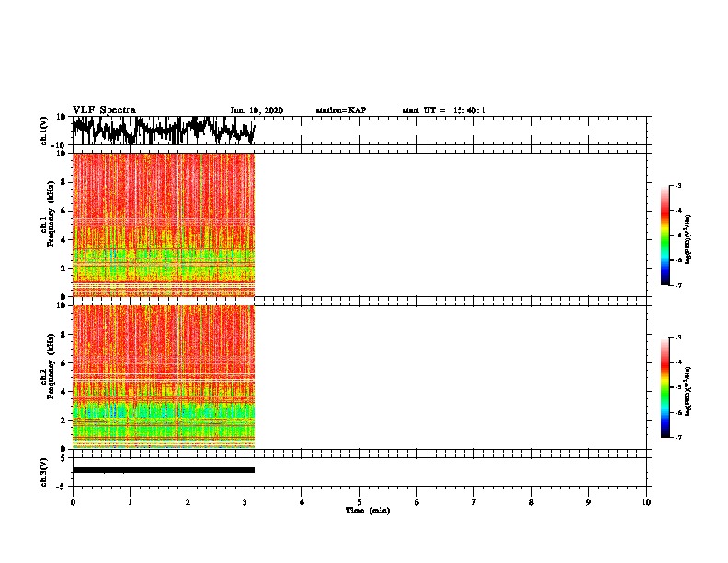Click the 'VLF Spectra' plot title
The width and height of the screenshot is (728, 563).
[104, 109]
